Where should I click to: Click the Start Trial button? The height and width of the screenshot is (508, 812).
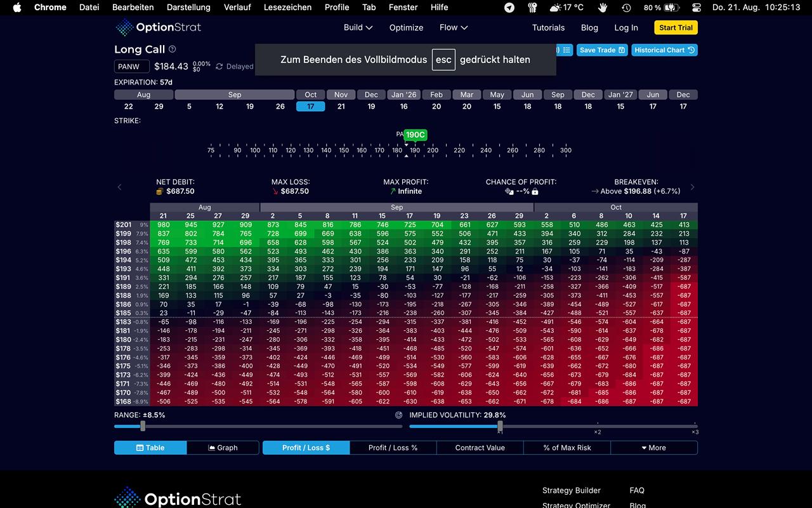(x=676, y=27)
